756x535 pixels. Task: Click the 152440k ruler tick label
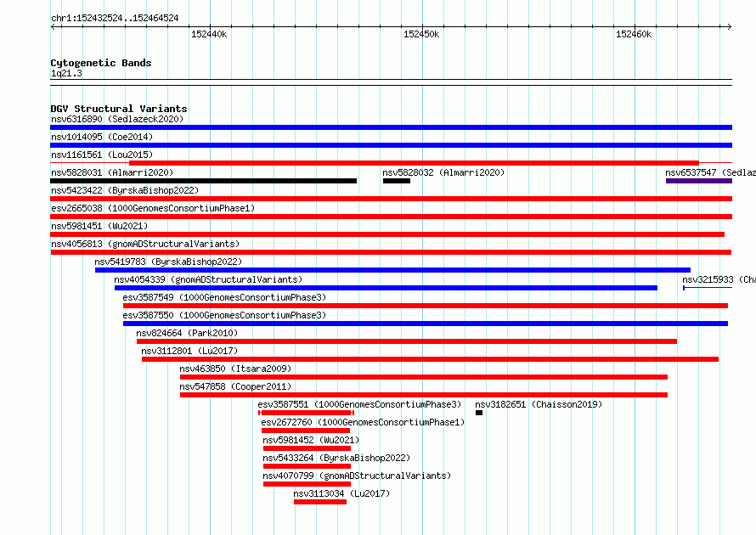point(209,34)
